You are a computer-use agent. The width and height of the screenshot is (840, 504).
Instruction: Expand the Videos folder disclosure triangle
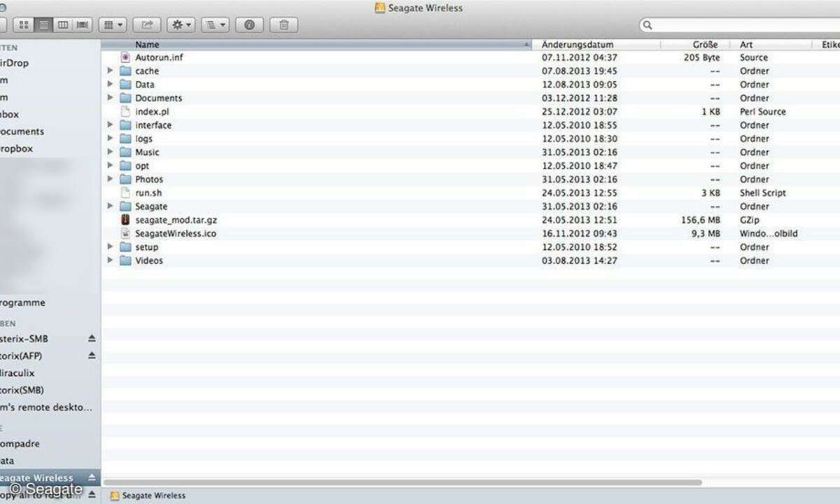(x=110, y=260)
